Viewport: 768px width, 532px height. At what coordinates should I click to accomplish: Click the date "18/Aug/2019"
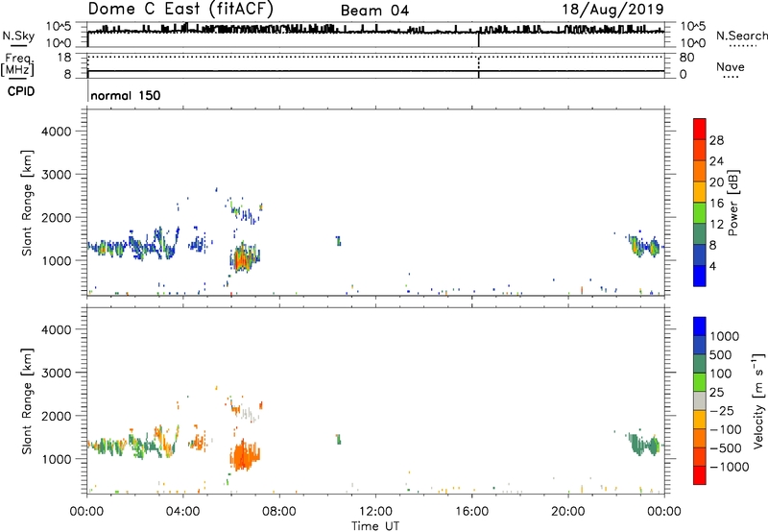pos(612,10)
